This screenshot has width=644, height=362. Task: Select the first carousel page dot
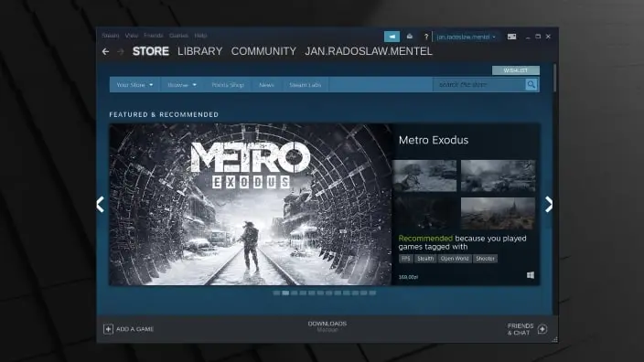tap(276, 293)
